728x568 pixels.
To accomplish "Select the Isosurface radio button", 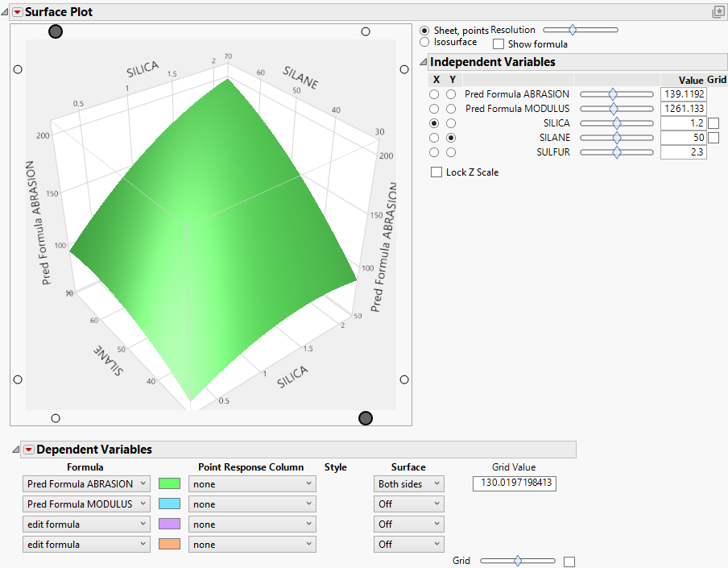I will pyautogui.click(x=424, y=44).
